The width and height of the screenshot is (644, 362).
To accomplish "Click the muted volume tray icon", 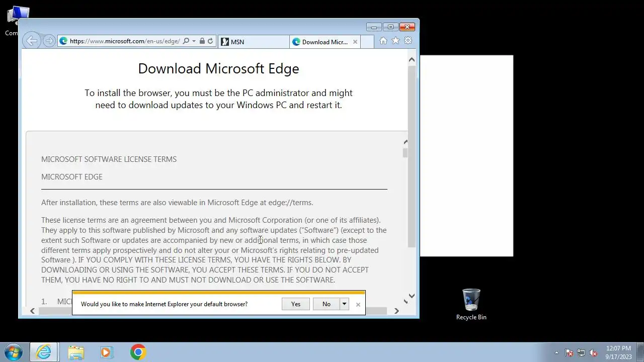I will [593, 352].
